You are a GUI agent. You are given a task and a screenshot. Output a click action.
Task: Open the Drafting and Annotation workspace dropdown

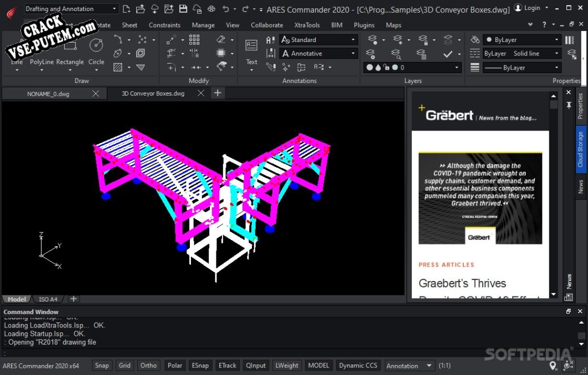coord(71,9)
